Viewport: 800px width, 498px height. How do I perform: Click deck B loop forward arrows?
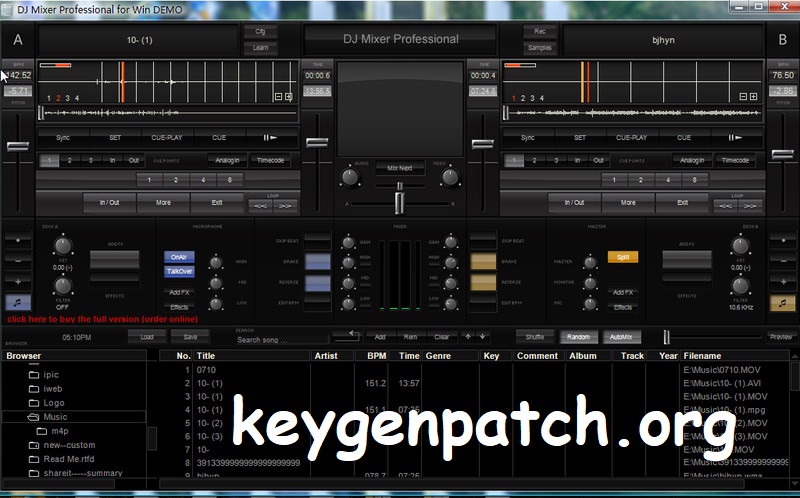[x=750, y=206]
